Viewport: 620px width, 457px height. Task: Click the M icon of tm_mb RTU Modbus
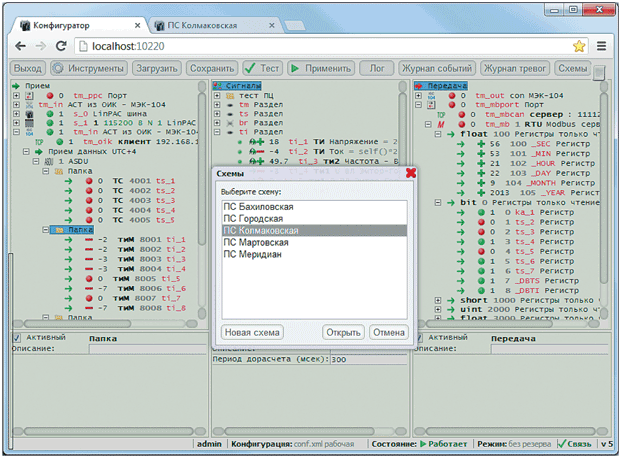[x=441, y=125]
